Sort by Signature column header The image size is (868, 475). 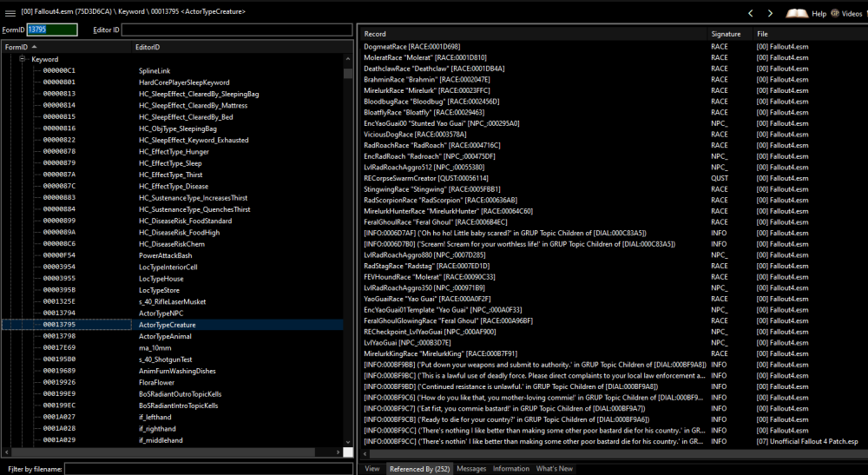click(730, 34)
